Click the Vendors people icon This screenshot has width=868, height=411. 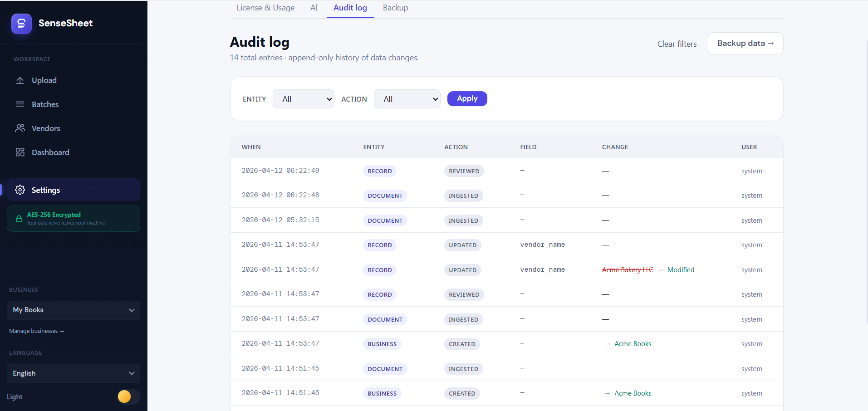click(20, 128)
